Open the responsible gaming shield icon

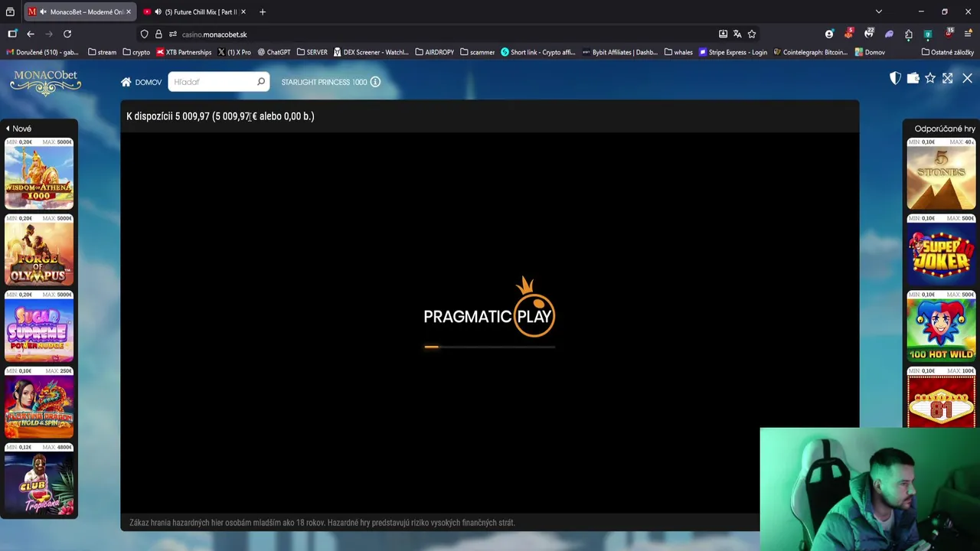(x=895, y=78)
